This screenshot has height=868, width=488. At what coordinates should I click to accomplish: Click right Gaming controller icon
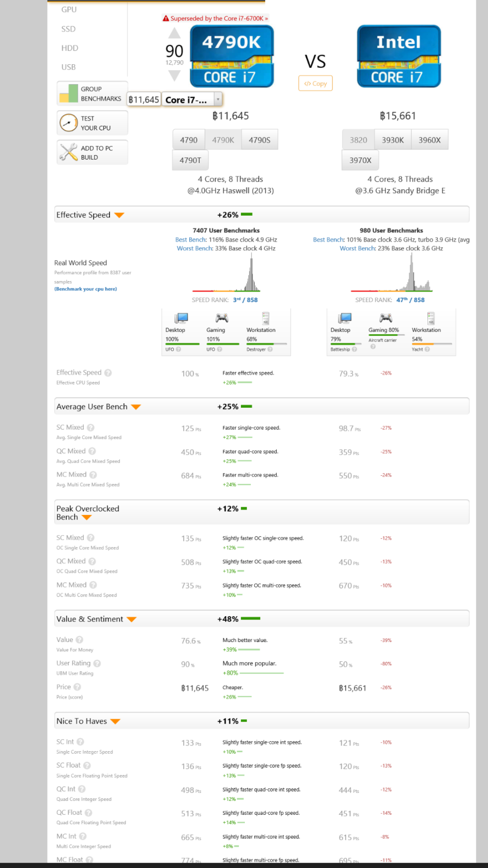pos(386,318)
